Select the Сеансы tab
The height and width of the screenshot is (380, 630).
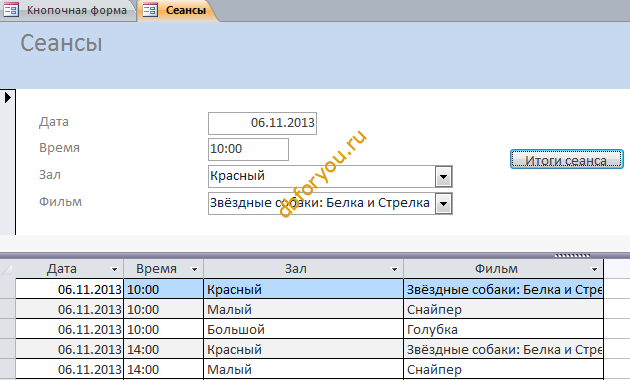point(177,10)
